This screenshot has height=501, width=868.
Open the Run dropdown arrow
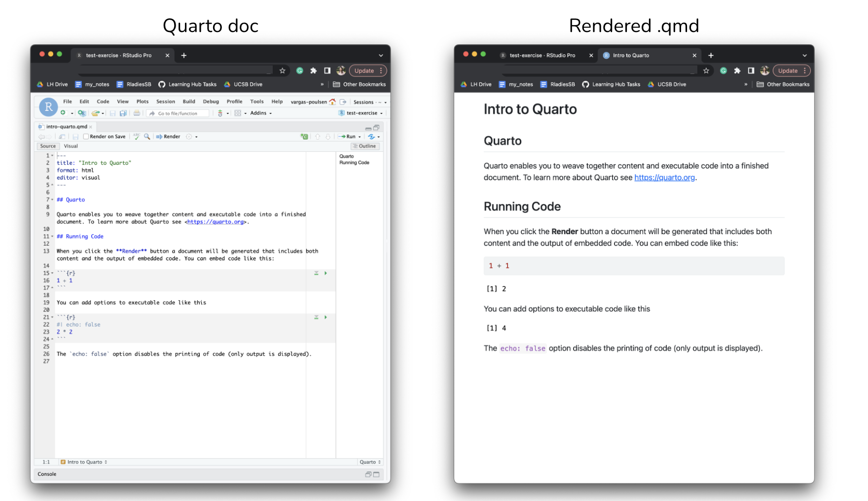[x=360, y=137]
